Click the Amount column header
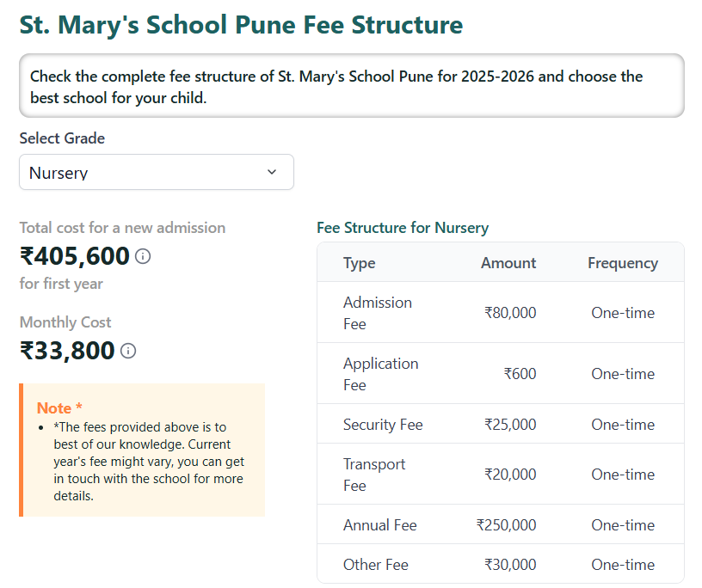This screenshot has width=702, height=588. (508, 263)
